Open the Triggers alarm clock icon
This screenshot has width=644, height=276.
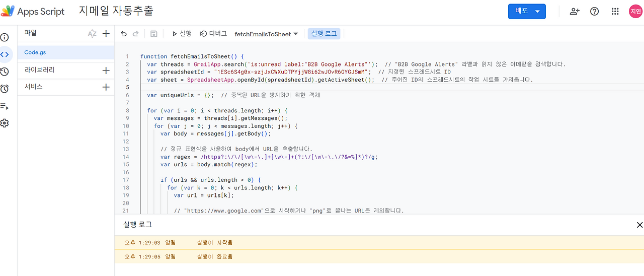[5, 89]
